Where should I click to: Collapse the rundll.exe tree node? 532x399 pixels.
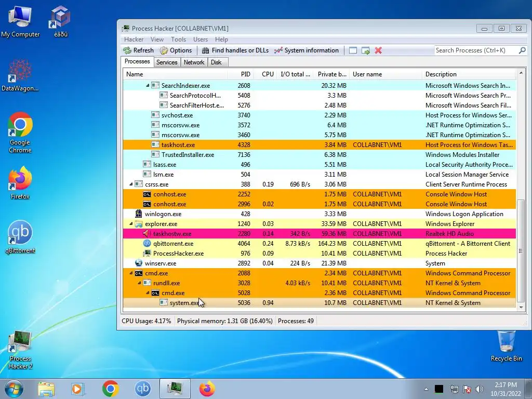139,283
